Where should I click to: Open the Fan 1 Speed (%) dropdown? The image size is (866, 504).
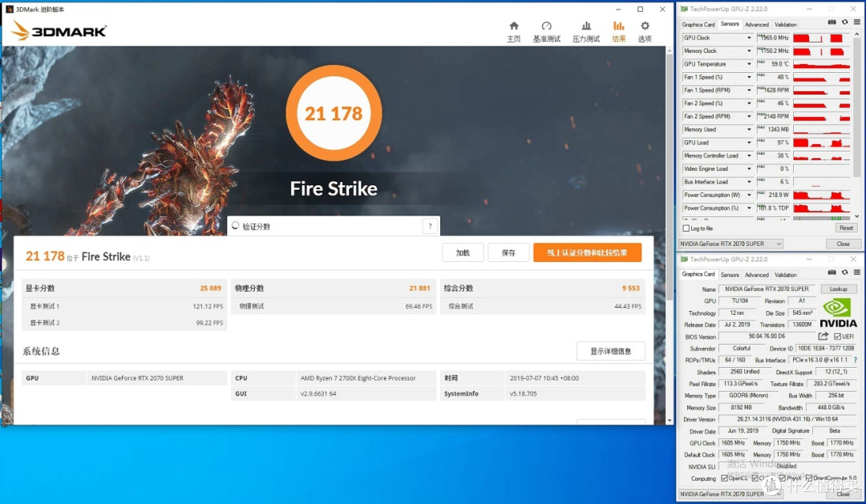click(x=750, y=77)
